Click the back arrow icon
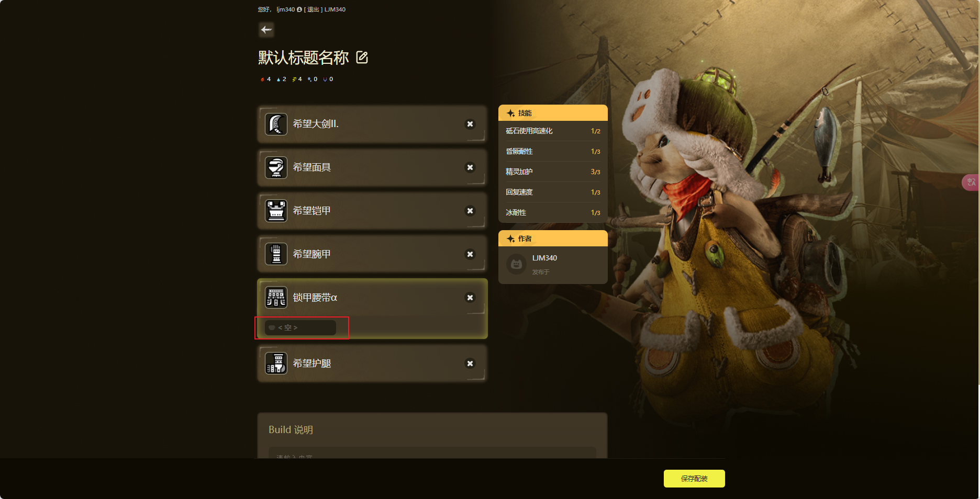980x499 pixels. coord(266,30)
